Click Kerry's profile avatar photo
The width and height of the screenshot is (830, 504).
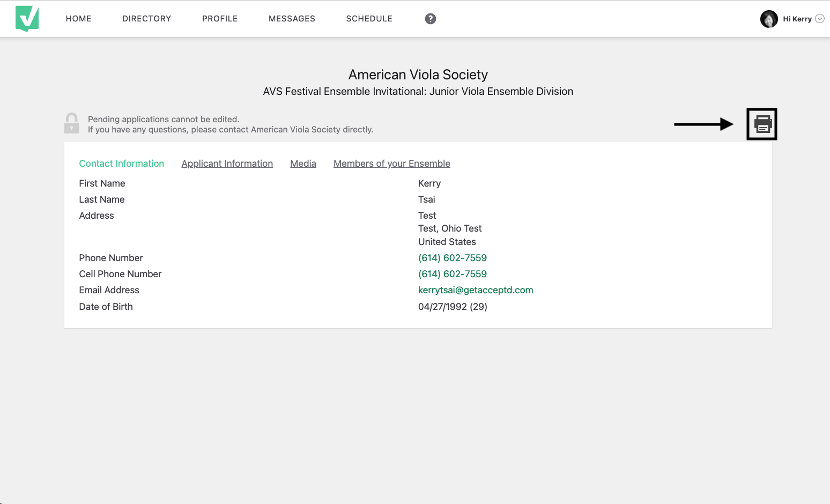pos(769,19)
